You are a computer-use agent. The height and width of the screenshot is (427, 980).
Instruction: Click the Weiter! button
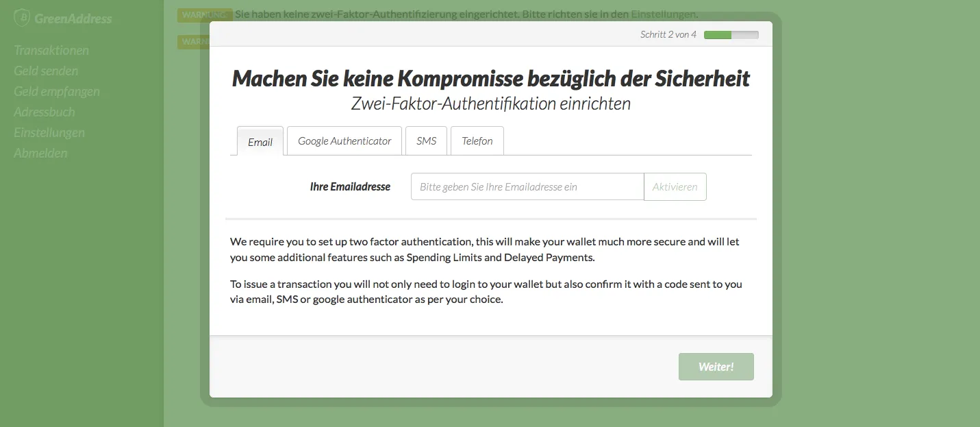tap(716, 367)
